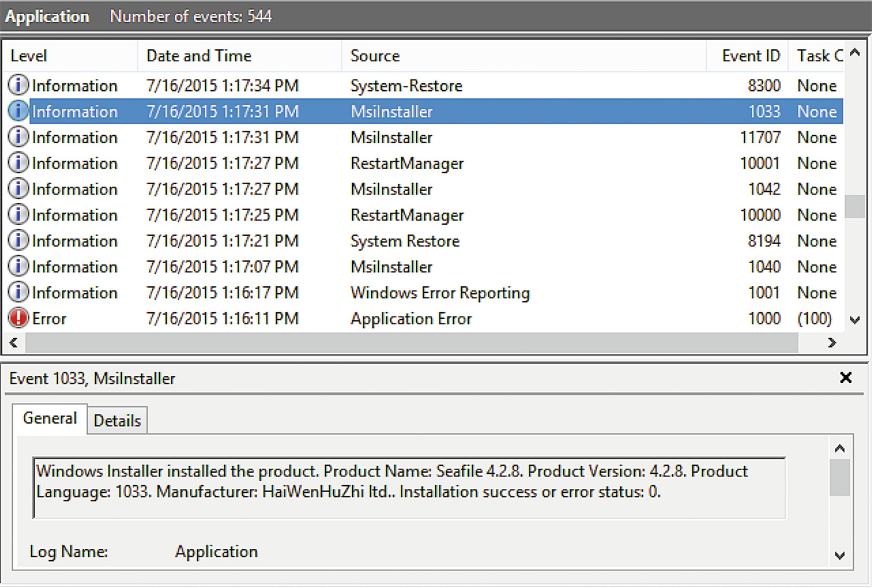Viewport: 872px width, 588px height.
Task: Click the horizontal scroll left arrow
Action: (13, 343)
